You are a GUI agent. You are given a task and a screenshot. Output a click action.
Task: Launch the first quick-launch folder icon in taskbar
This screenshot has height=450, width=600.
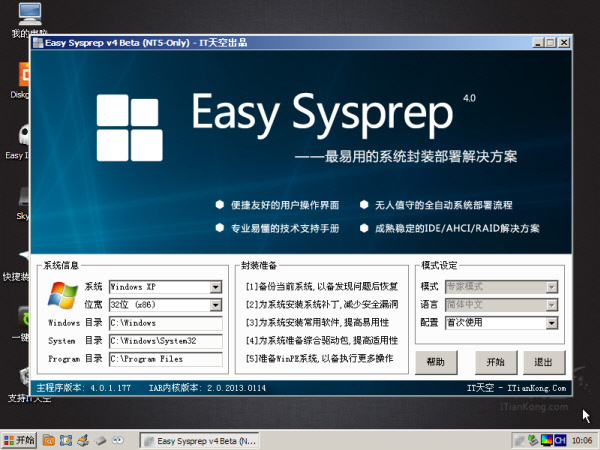[x=49, y=440]
